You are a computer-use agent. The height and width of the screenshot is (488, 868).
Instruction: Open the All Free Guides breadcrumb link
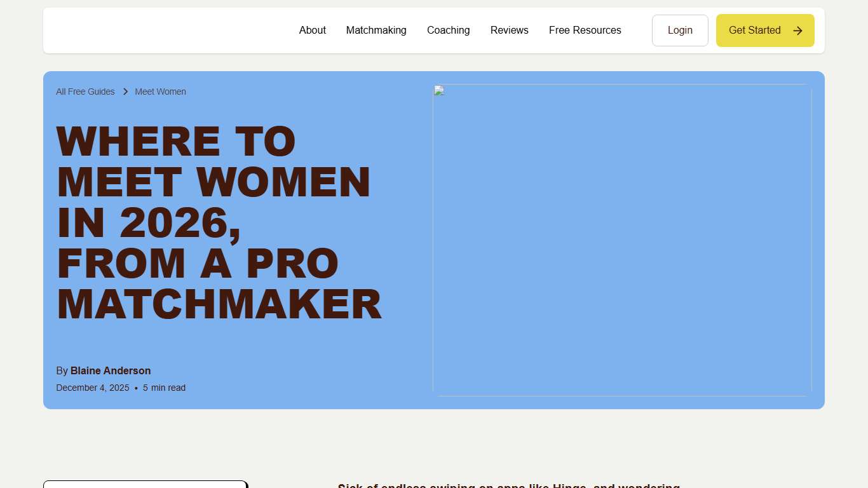85,91
